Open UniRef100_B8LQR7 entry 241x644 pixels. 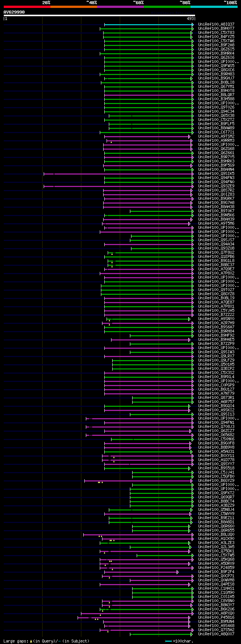[216, 95]
